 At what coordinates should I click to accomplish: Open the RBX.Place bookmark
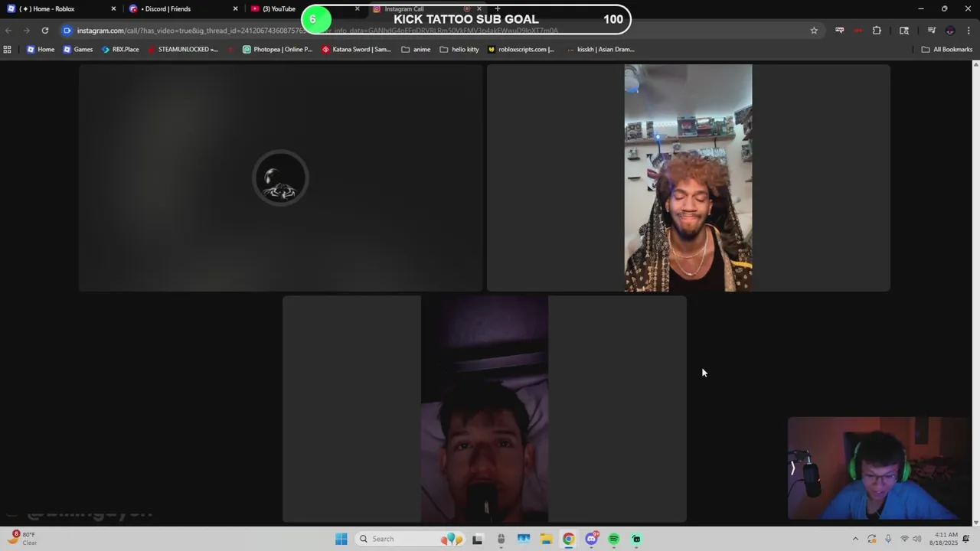pyautogui.click(x=120, y=49)
